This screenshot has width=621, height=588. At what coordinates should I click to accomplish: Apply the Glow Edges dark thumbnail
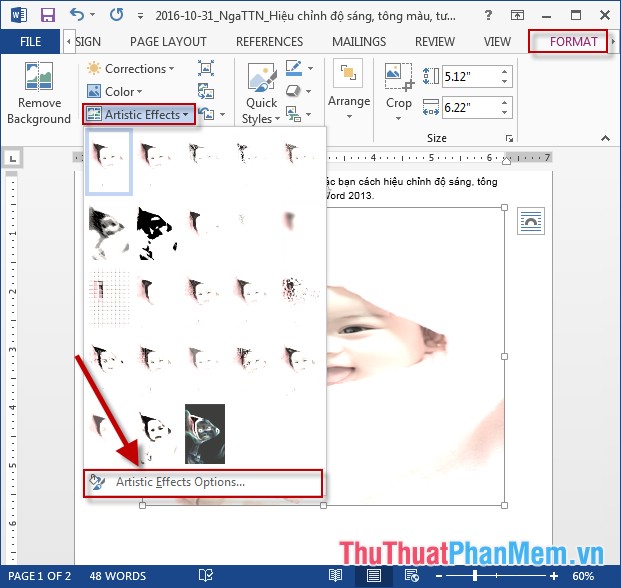tap(205, 434)
